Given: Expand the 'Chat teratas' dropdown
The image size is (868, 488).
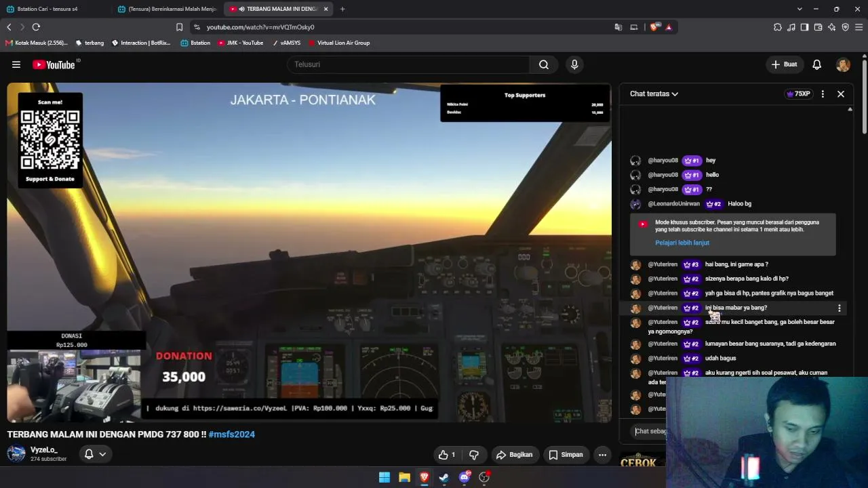Looking at the screenshot, I should tap(654, 94).
